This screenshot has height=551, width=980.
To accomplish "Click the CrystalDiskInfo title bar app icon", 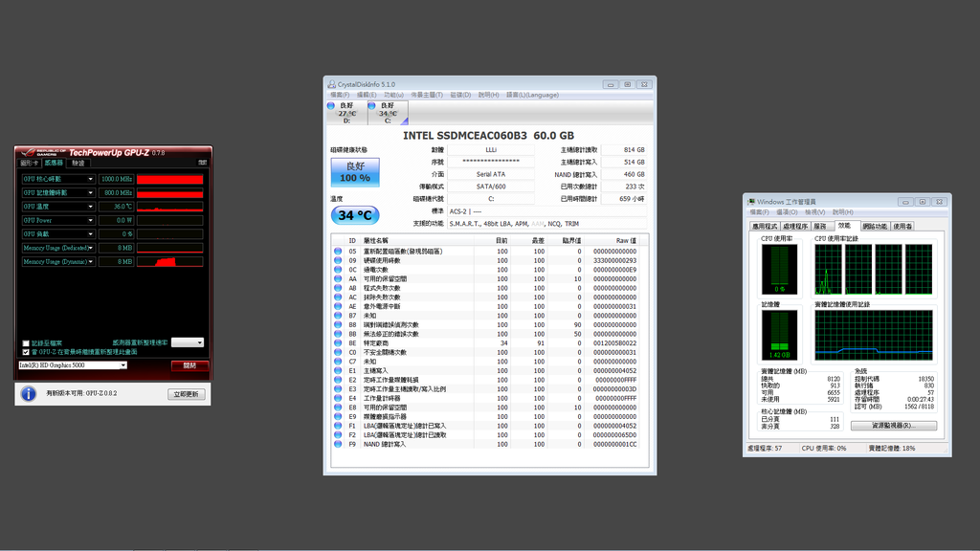I will point(332,84).
